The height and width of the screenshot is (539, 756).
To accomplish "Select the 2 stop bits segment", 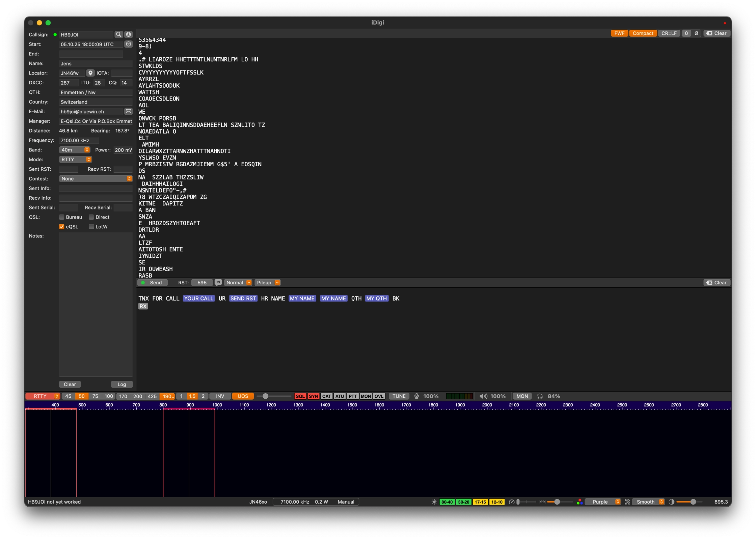I will (203, 396).
